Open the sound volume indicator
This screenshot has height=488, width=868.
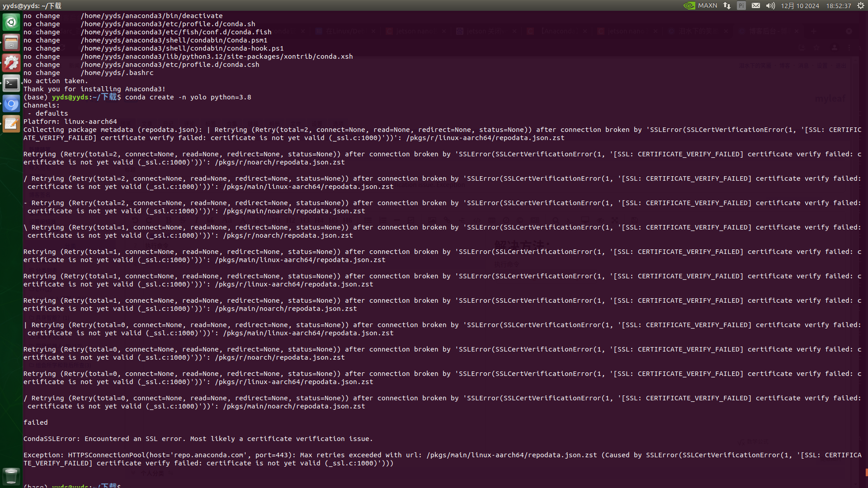pyautogui.click(x=770, y=5)
